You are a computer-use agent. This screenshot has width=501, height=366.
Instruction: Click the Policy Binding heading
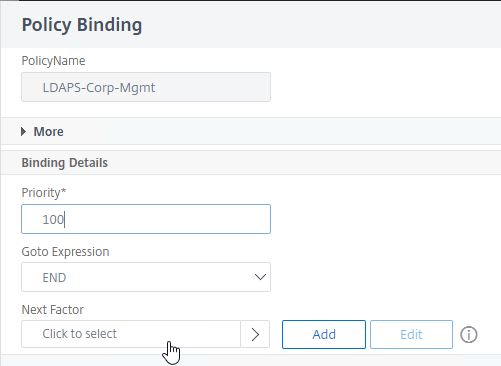pyautogui.click(x=82, y=25)
